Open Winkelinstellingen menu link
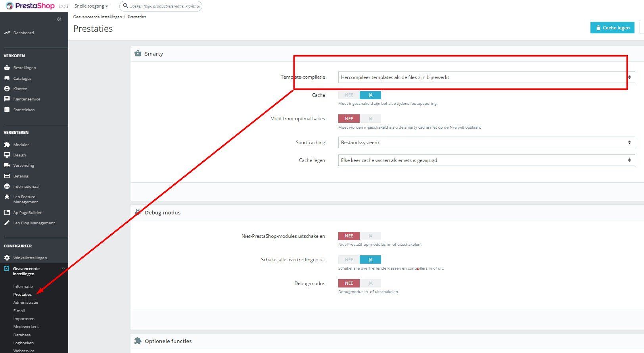 30,258
